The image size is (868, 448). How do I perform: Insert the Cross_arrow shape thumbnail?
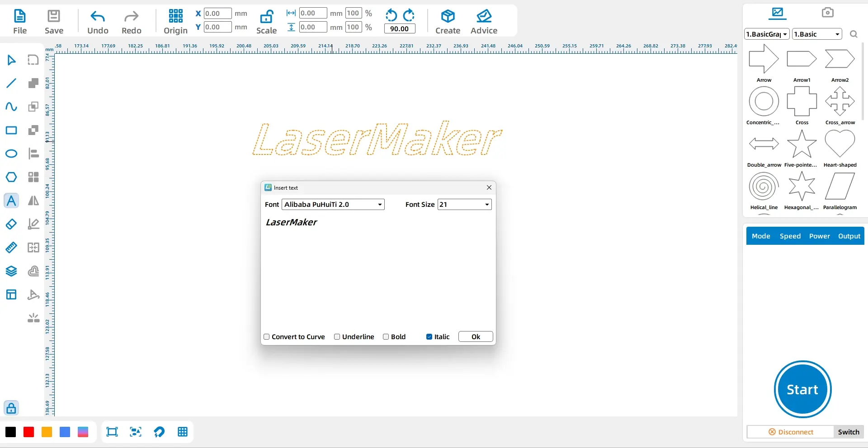tap(840, 102)
